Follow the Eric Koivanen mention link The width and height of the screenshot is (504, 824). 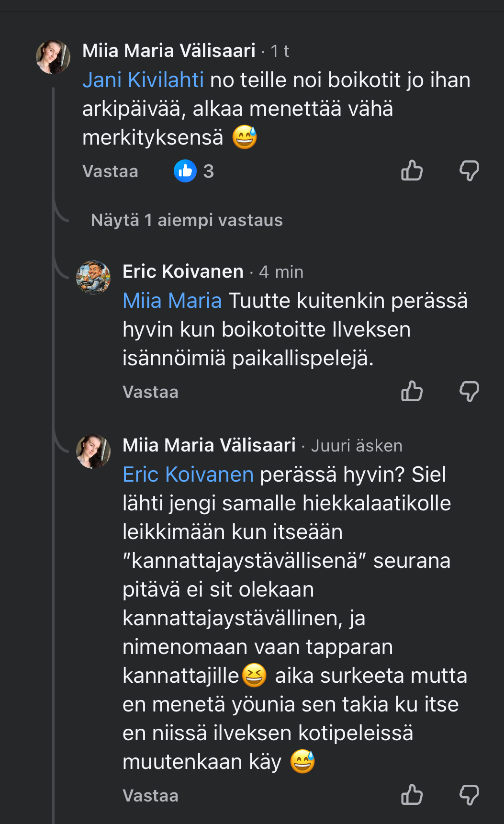click(188, 474)
